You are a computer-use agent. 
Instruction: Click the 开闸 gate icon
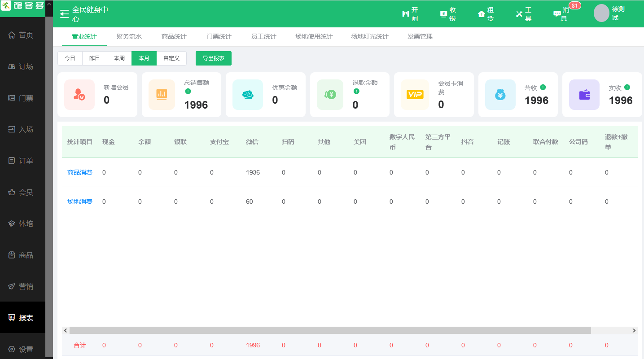point(406,14)
